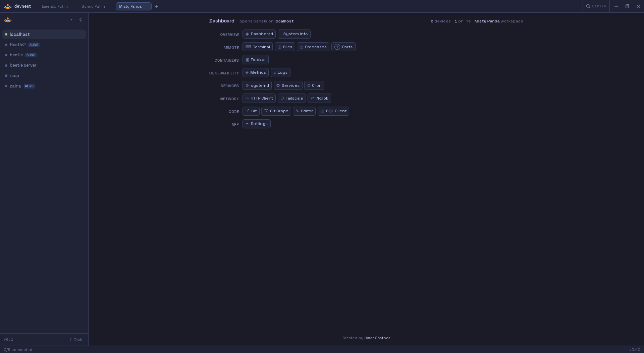
Task: Click the devnest logo in the sidebar header
Action: [x=8, y=20]
